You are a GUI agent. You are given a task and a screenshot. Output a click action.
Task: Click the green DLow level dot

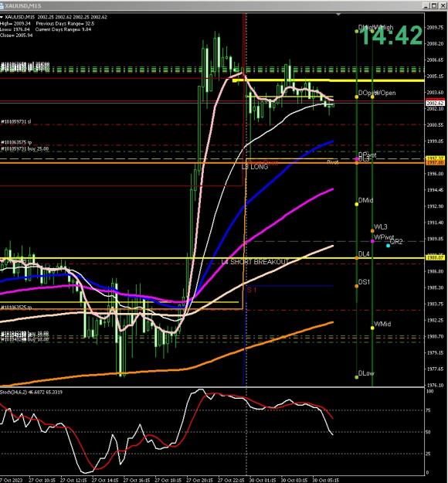357,377
